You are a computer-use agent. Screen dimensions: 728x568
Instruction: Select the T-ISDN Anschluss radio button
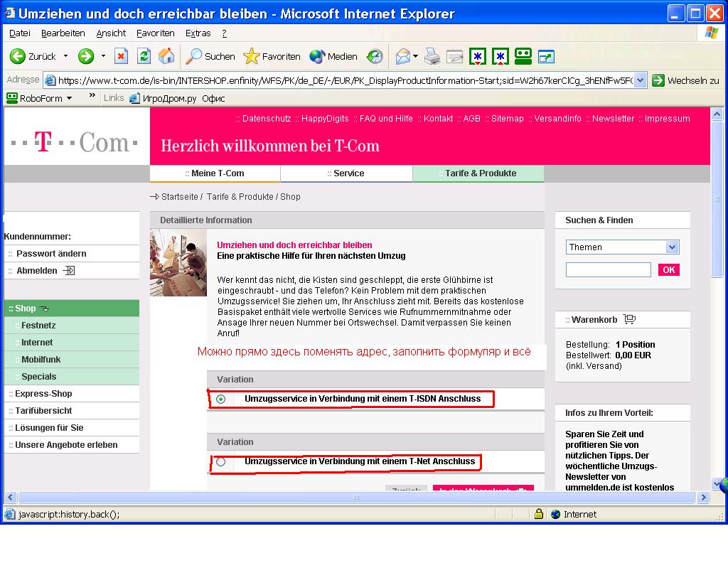tap(221, 399)
